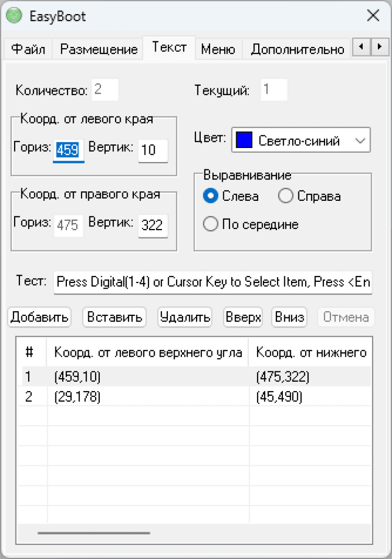Move item up with Вверх button
The width and height of the screenshot is (392, 559).
[243, 317]
